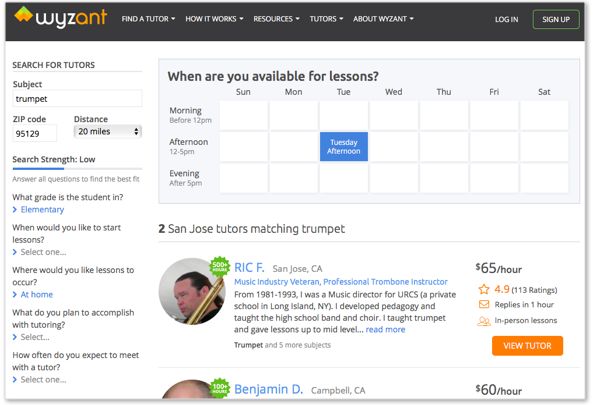Click the read more link
The image size is (597, 405).
[x=385, y=329]
